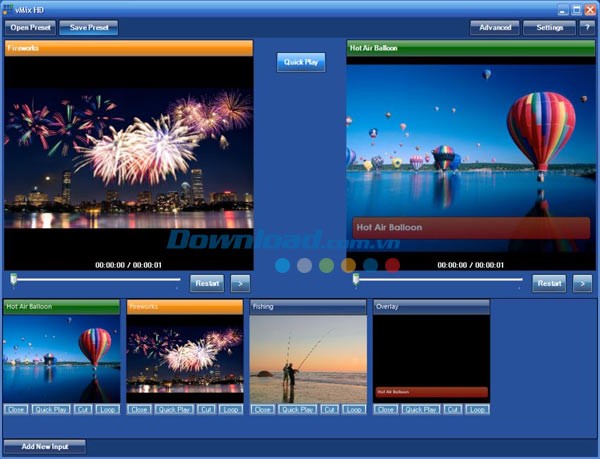Click Add New Input button
Image resolution: width=600 pixels, height=459 pixels.
[x=45, y=446]
